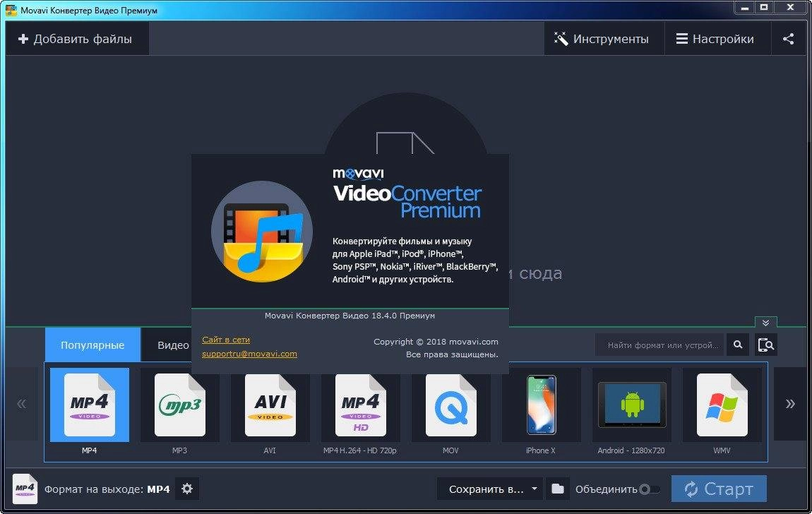Go to next presets with right arrows
The image size is (812, 514).
(789, 404)
